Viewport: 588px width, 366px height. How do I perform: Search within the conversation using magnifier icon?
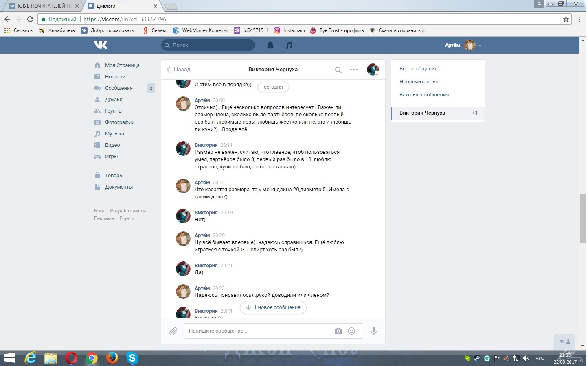[x=338, y=70]
